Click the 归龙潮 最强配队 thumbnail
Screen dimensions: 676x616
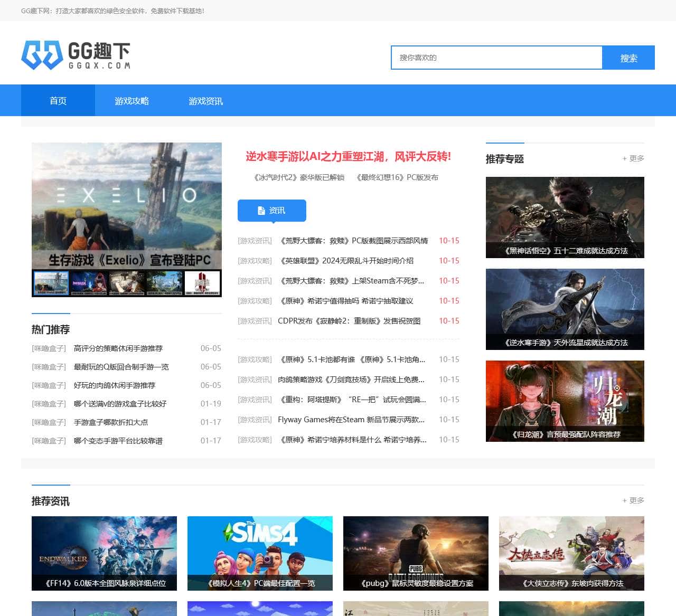pyautogui.click(x=565, y=401)
